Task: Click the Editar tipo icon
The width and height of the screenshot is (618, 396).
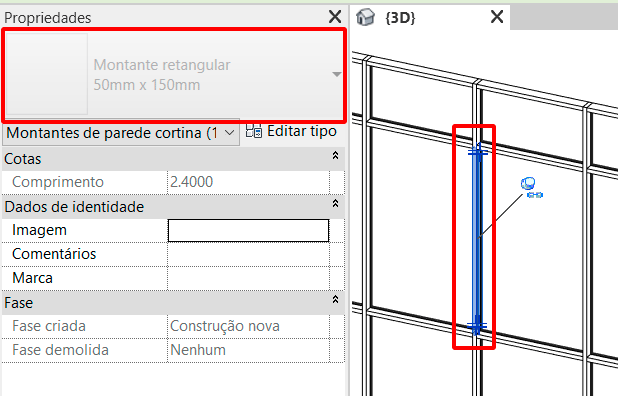Action: pos(253,130)
